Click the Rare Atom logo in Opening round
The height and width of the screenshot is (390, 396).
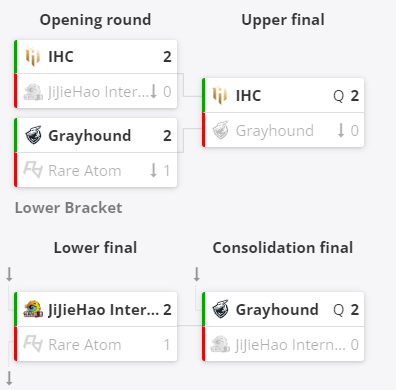[x=33, y=170]
